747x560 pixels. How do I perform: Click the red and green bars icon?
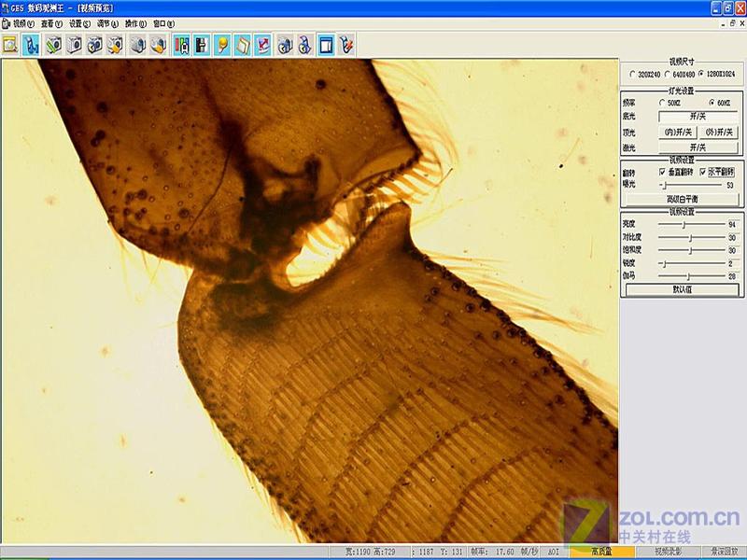pos(181,45)
